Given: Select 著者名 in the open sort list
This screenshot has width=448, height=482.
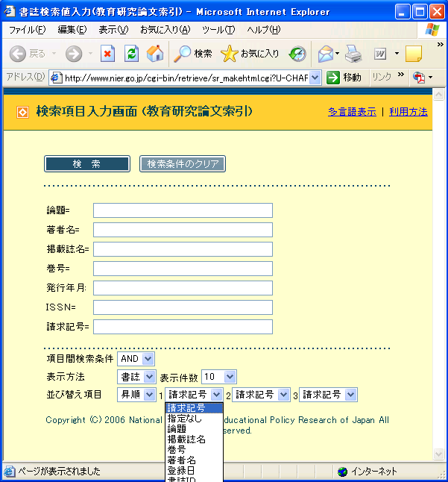Looking at the screenshot, I should 194,460.
